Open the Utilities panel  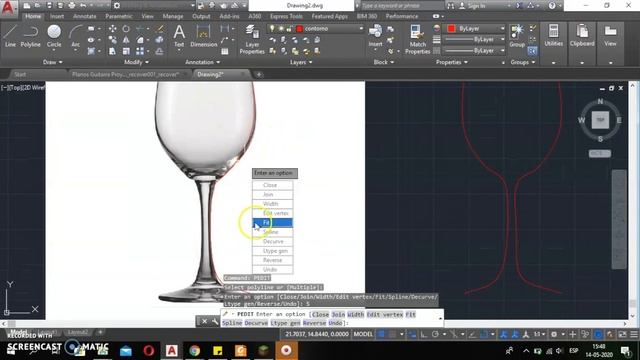point(553,36)
